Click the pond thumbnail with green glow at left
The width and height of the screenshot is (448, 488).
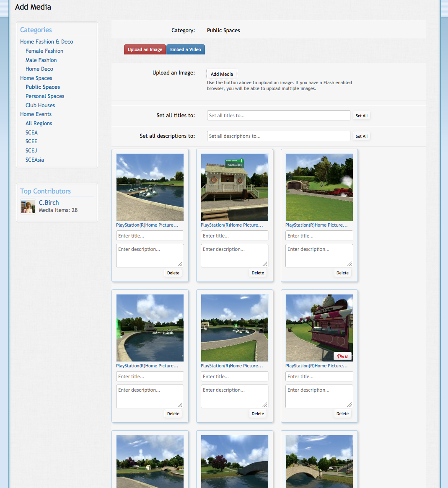150,328
